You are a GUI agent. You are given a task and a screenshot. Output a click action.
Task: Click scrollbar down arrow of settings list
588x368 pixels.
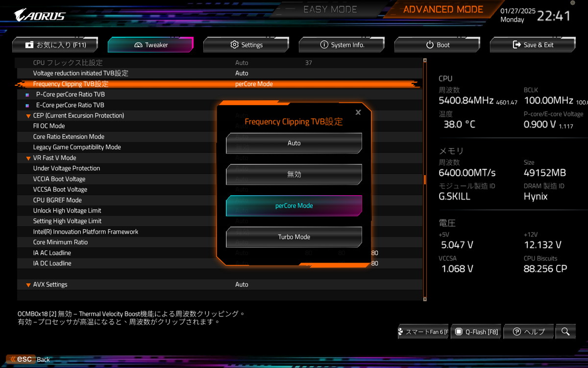pyautogui.click(x=425, y=299)
